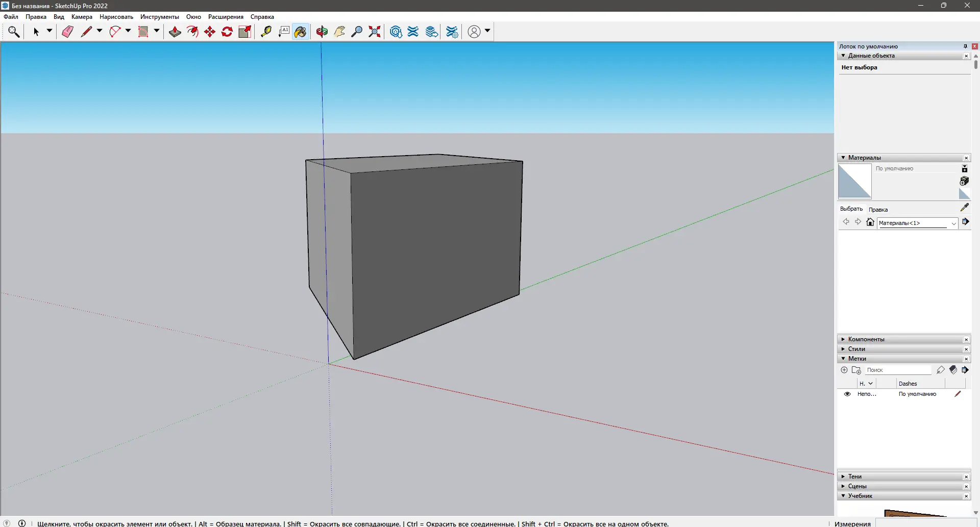
Task: Activate the Tag tool in Метки panel
Action: pyautogui.click(x=941, y=370)
